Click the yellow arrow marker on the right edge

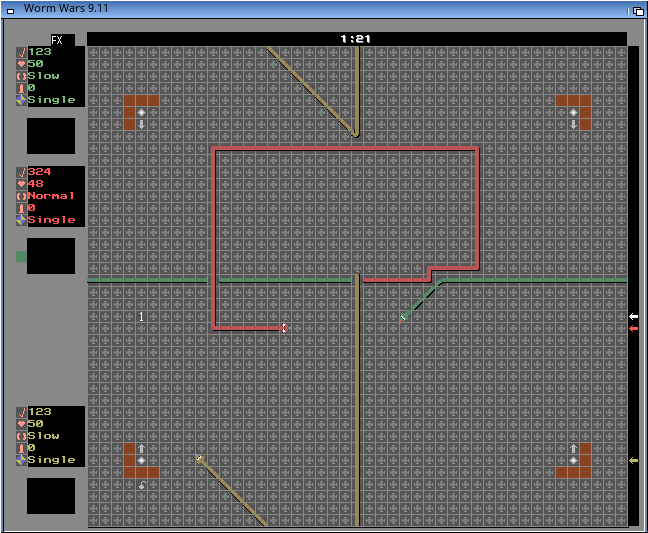click(x=633, y=460)
